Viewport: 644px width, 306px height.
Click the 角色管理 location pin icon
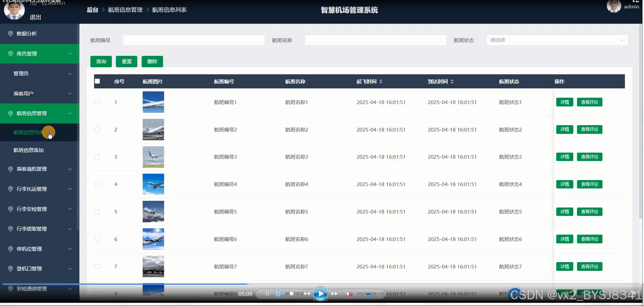tap(10, 54)
